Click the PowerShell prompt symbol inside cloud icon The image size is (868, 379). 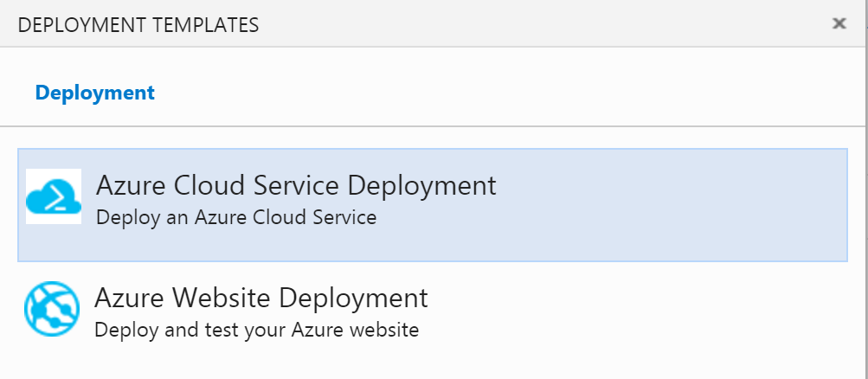click(x=55, y=201)
